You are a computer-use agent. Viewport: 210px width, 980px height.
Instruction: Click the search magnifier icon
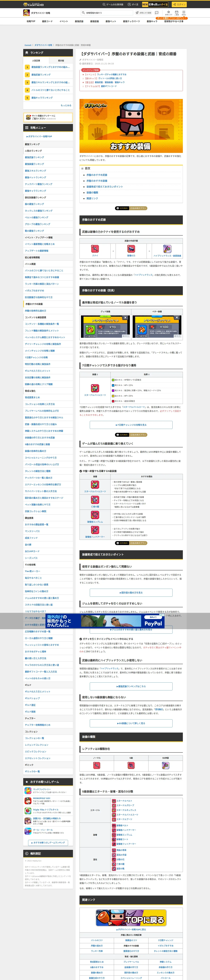pyautogui.click(x=83, y=13)
